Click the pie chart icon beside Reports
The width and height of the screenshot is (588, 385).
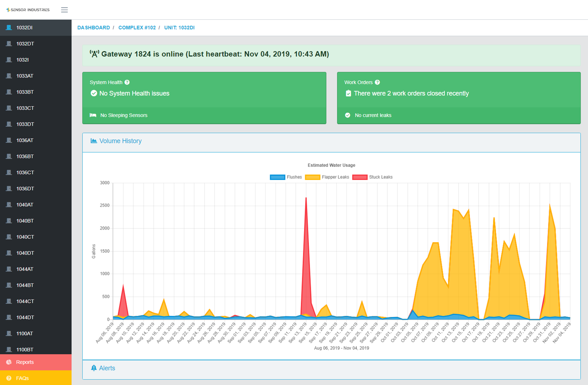[9, 362]
